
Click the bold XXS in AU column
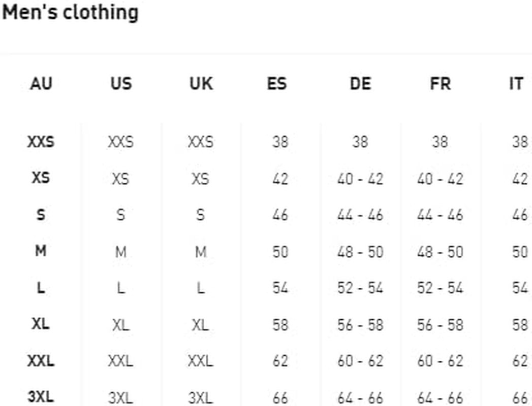(41, 142)
